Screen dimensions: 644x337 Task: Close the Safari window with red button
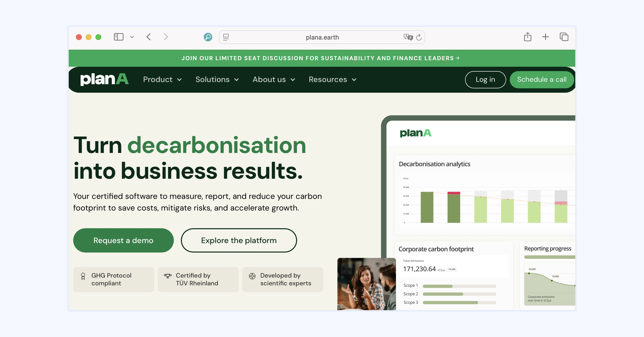tap(79, 37)
